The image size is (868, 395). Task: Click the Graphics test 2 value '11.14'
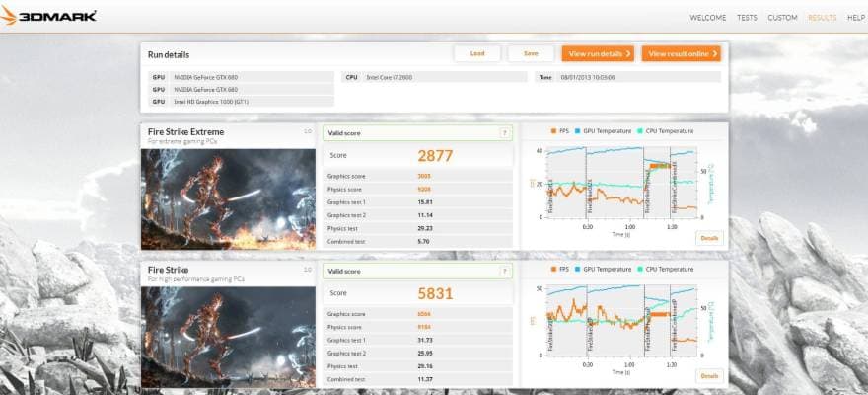coord(424,215)
